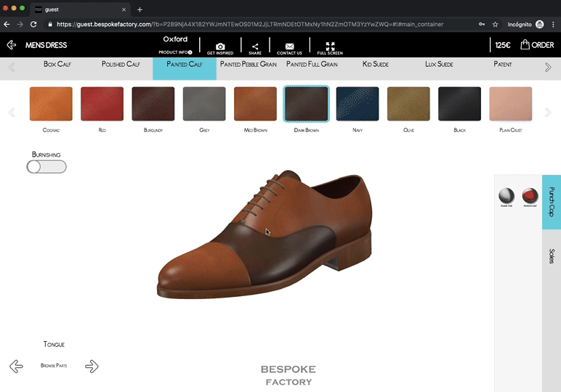Viewport: 561px width, 392px height.
Task: Pick the Navy color swatch
Action: pos(358,104)
